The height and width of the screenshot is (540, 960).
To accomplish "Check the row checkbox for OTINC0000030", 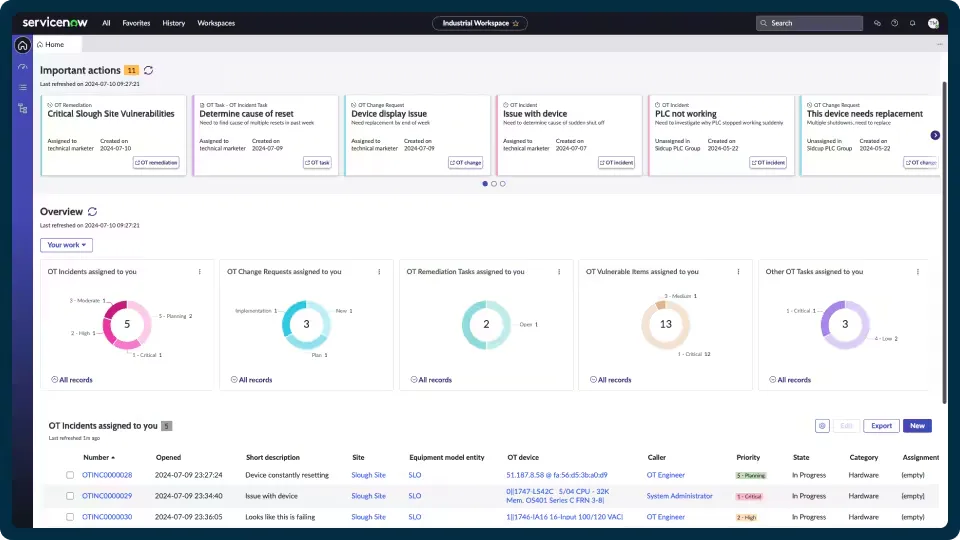I will (70, 517).
